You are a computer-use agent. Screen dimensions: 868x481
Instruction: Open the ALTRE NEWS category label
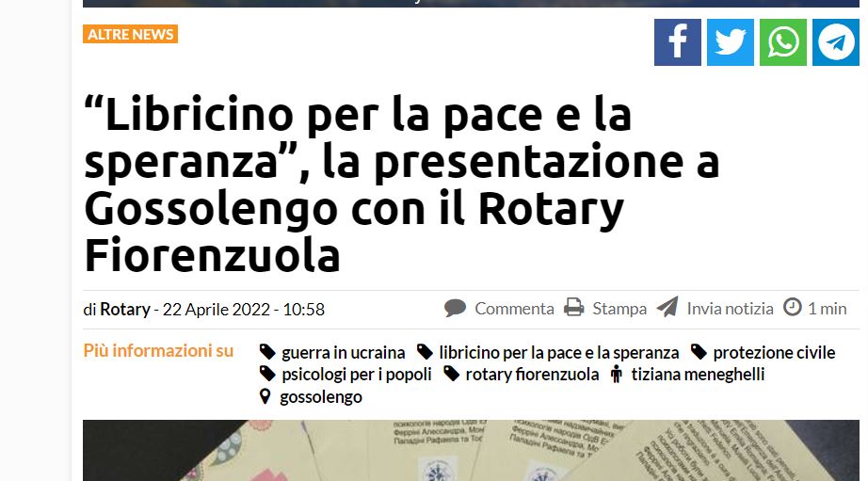click(130, 34)
